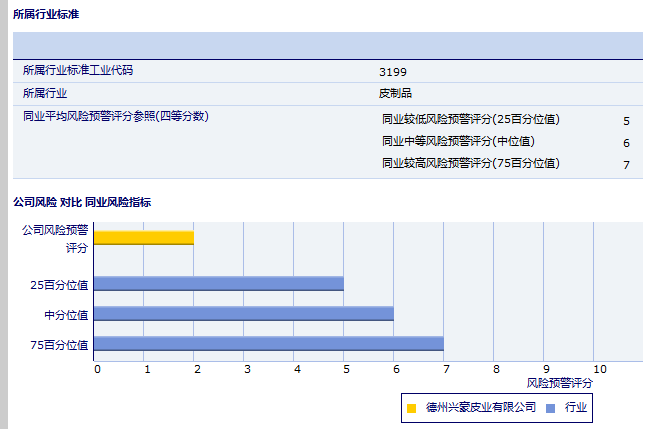Click the blue legend swatch for 行业
This screenshot has height=429, width=662.
tap(550, 408)
